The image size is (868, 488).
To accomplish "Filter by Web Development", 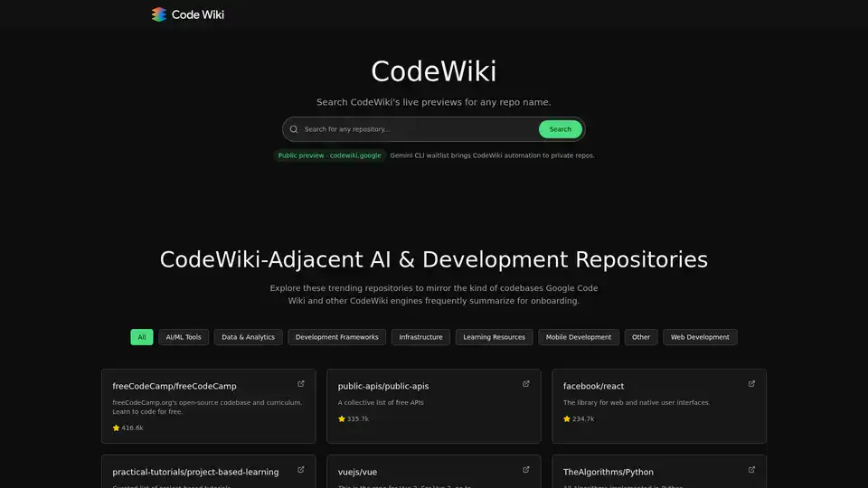I will tap(700, 337).
